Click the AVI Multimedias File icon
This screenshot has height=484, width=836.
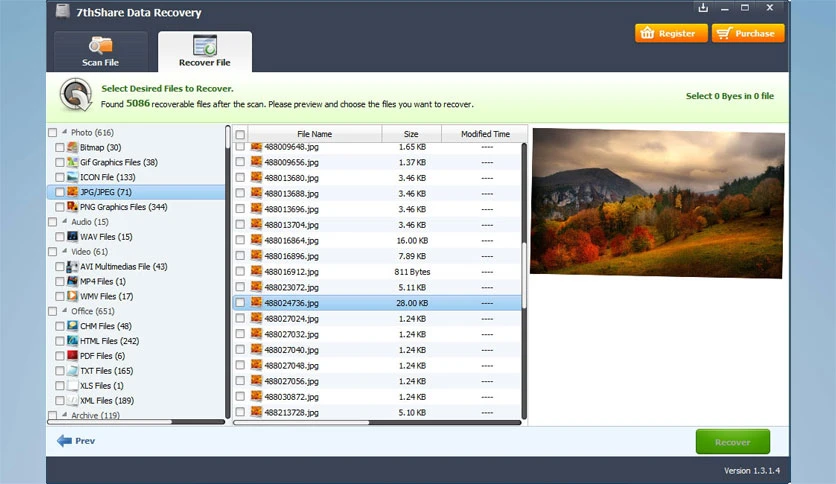tap(73, 267)
